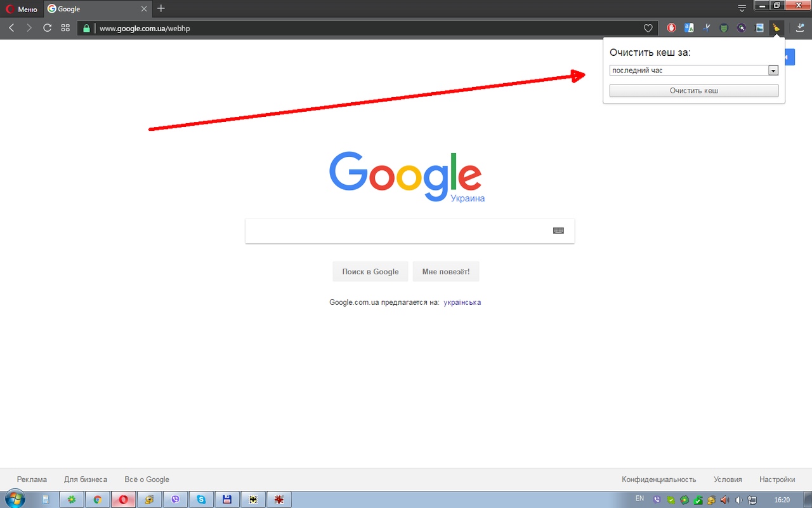The image size is (812, 508).
Task: Click the green padlock security icon
Action: coord(86,28)
